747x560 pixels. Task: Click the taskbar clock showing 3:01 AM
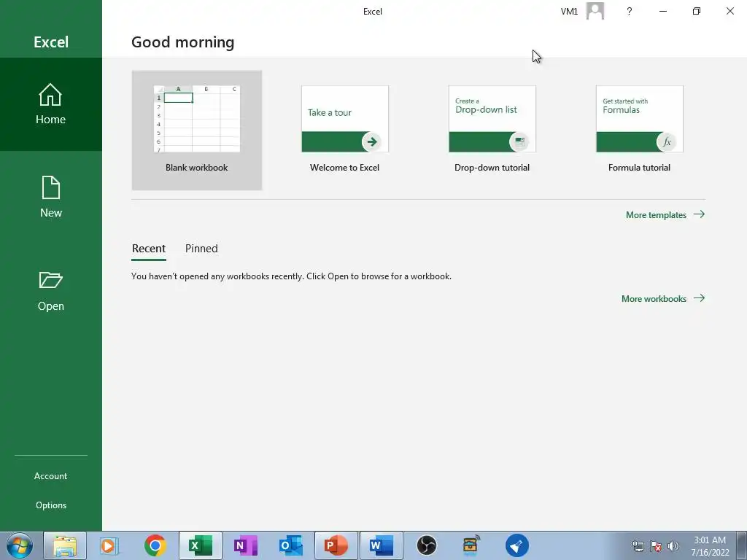[710, 546]
